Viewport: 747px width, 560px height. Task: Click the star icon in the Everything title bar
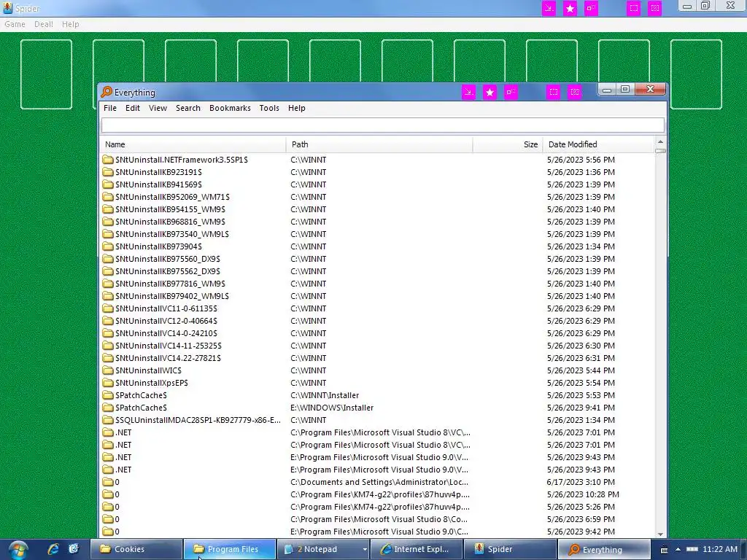(x=489, y=92)
